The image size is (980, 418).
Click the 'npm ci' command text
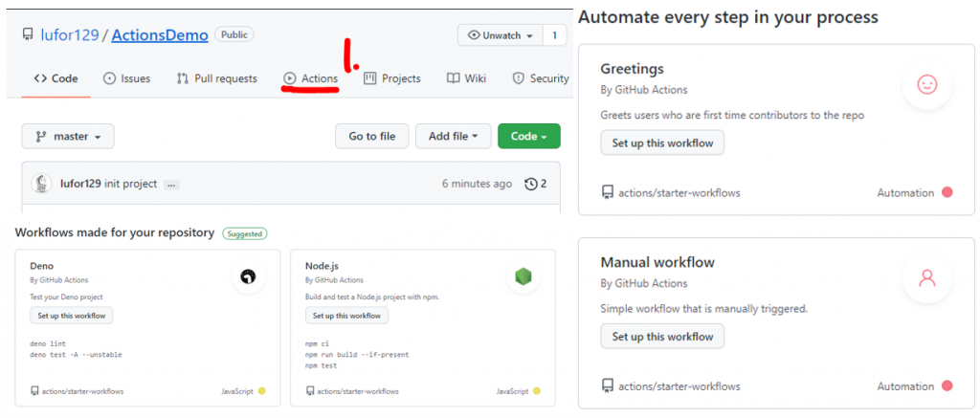(x=317, y=344)
